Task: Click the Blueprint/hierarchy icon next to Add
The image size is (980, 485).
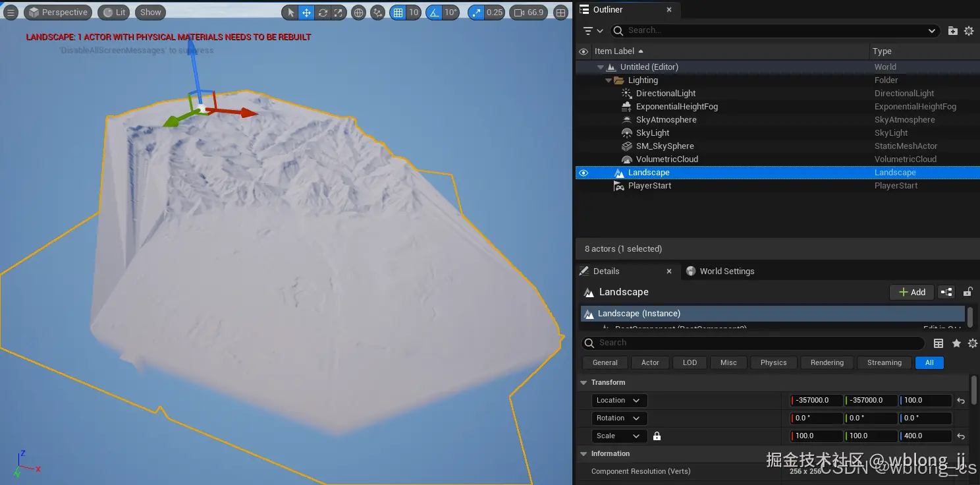Action: tap(946, 292)
